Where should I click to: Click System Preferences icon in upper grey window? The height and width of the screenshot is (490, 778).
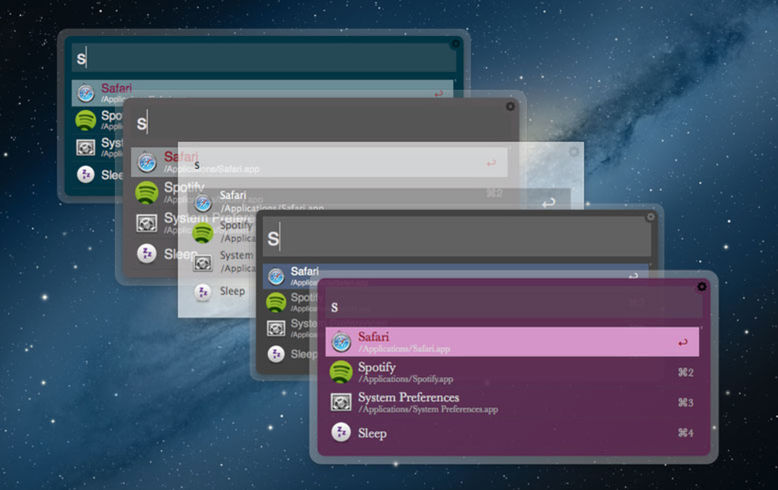(x=147, y=223)
